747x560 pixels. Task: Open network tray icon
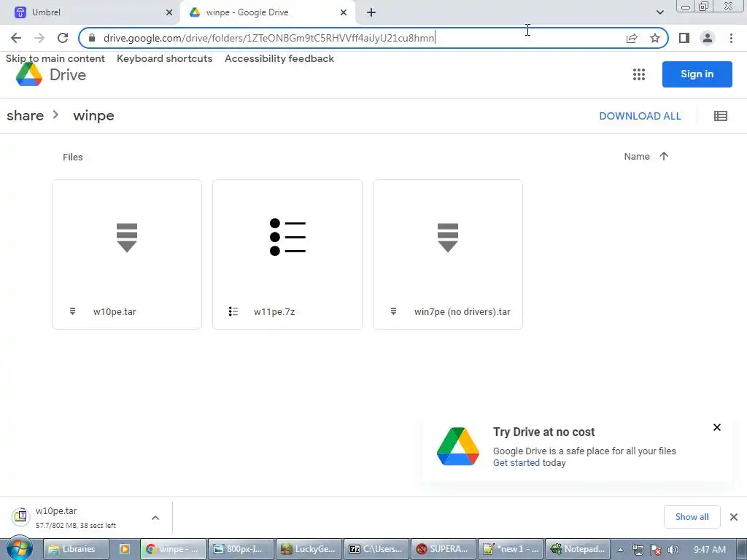point(638,550)
